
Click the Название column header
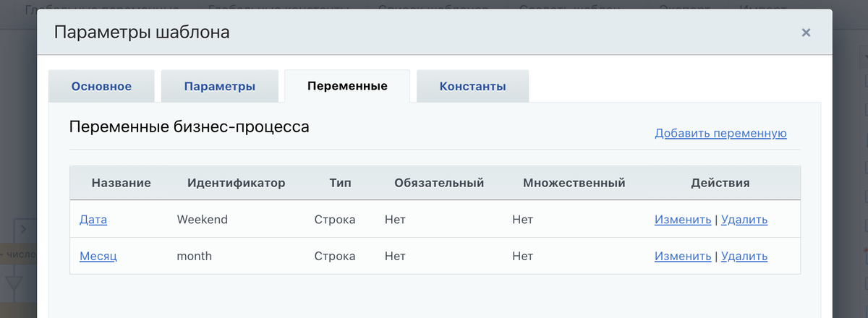[x=121, y=183]
